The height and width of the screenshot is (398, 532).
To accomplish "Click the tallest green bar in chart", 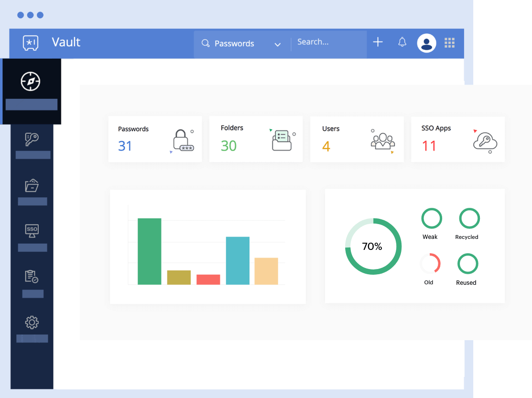I will [x=149, y=251].
